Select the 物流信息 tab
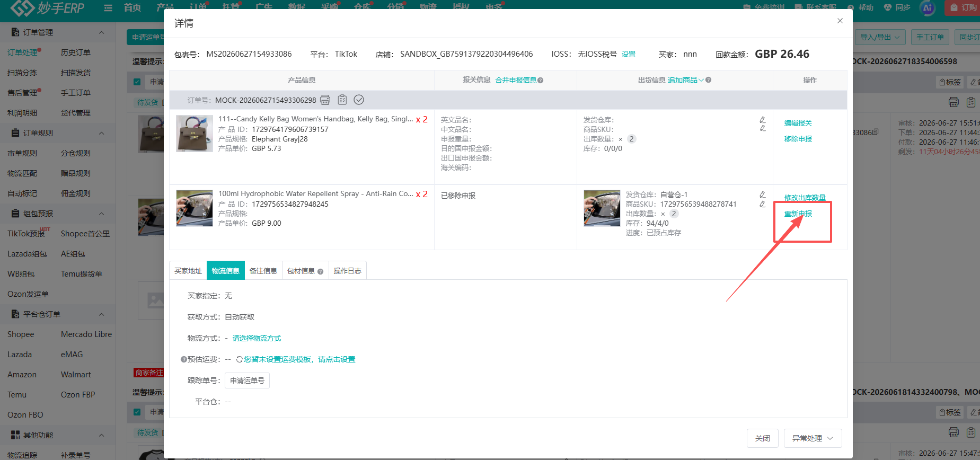 pos(226,271)
